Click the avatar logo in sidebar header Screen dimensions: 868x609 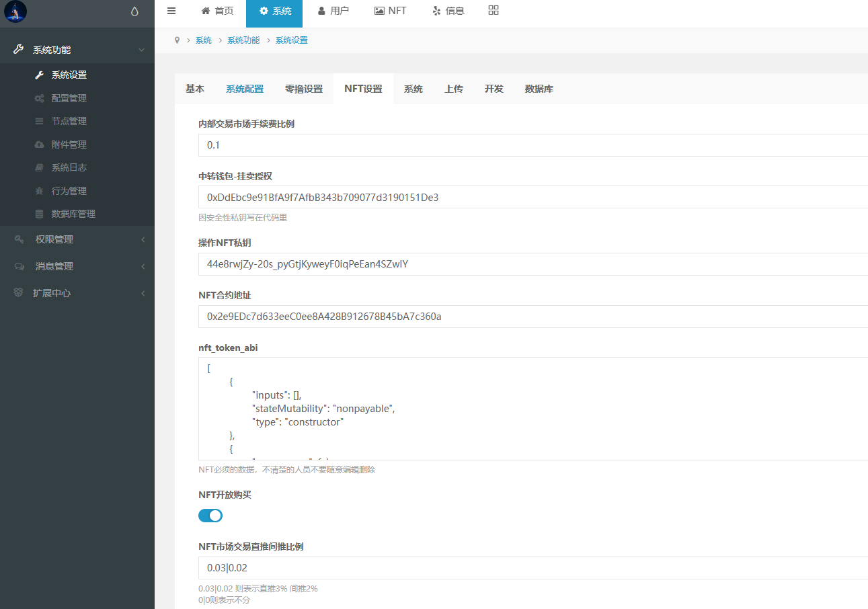(15, 11)
